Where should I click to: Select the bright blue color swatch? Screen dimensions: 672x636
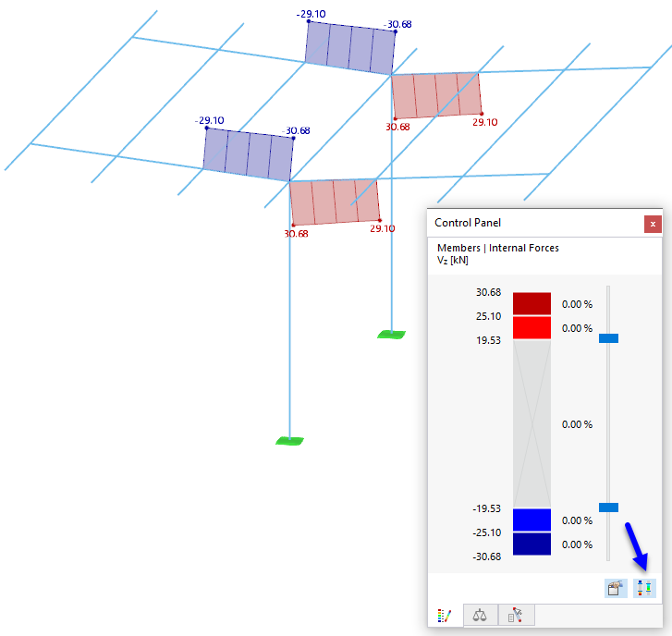click(x=531, y=520)
